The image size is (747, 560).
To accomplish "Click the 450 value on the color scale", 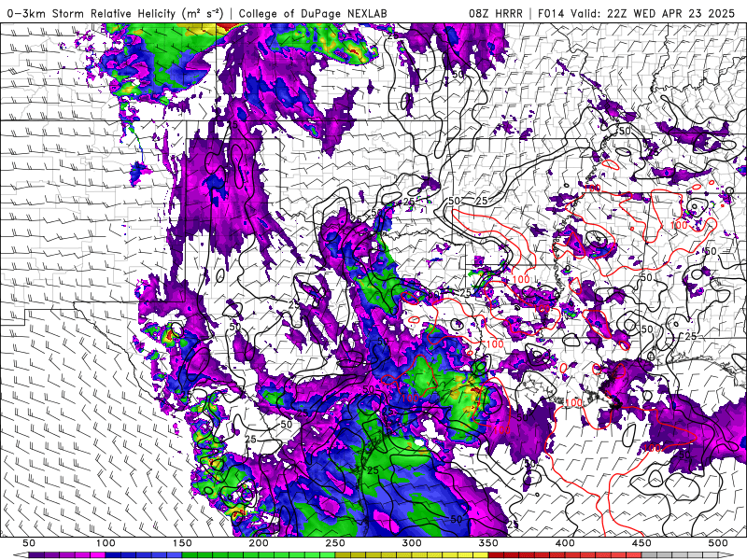I will 641,543.
